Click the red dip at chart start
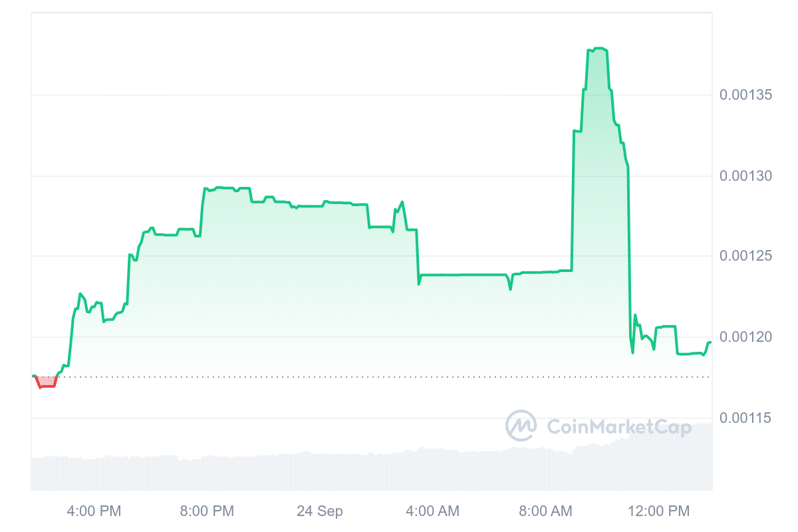Viewport: 798px width, 532px height. [47, 382]
